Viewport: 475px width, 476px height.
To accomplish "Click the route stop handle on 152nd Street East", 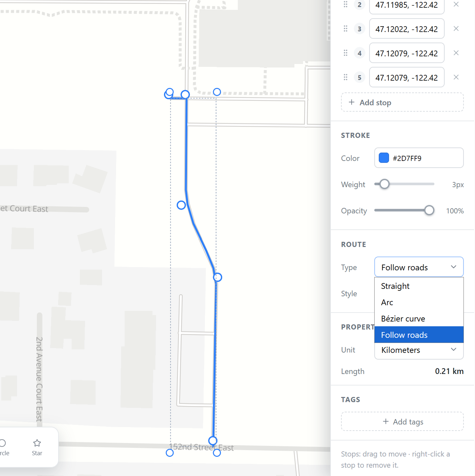I will 213,440.
